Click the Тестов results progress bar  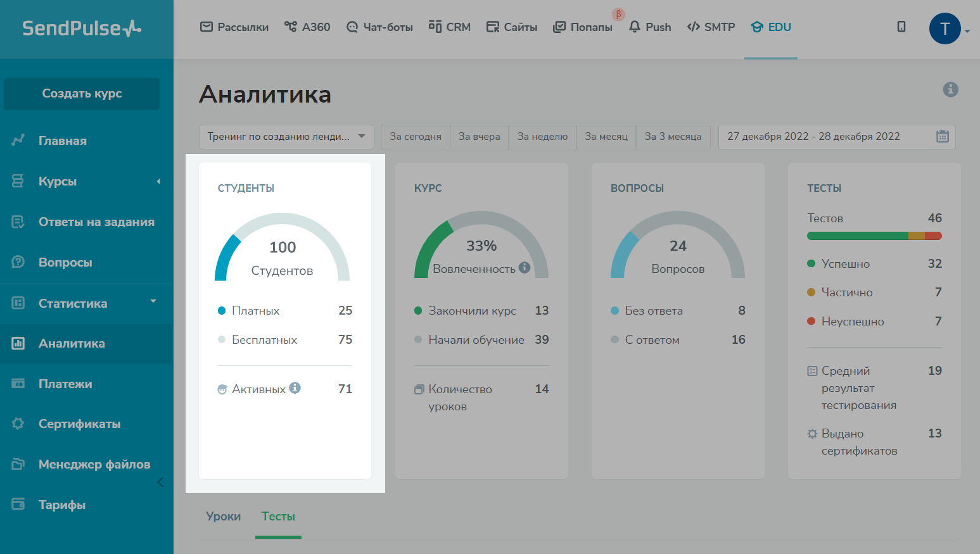[x=874, y=236]
